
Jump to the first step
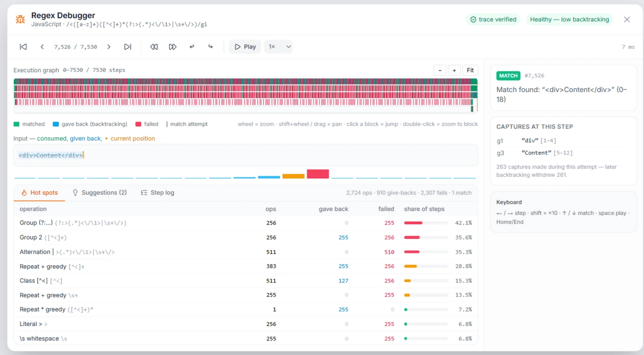point(23,47)
